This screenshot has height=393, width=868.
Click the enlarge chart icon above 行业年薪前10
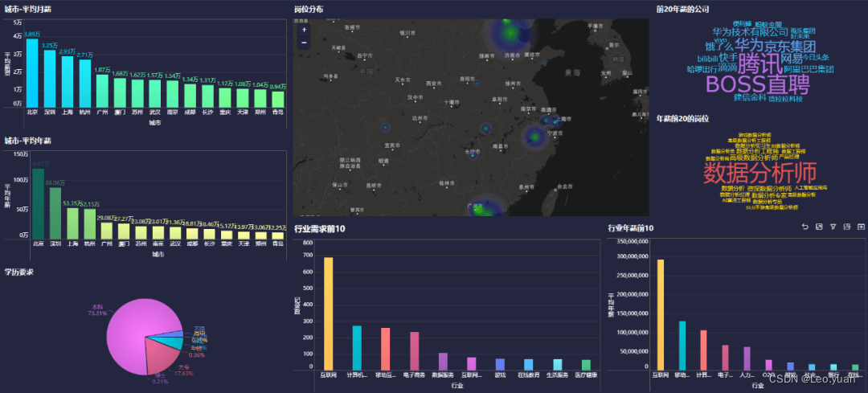tap(819, 227)
